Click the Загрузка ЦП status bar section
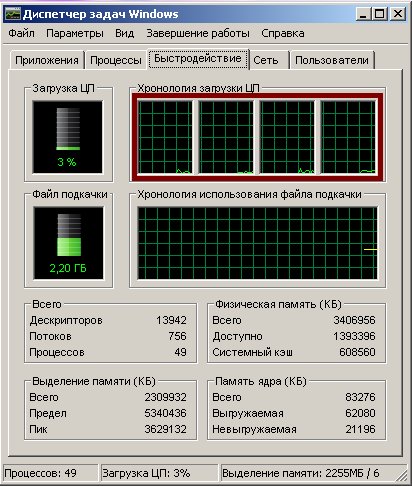The image size is (412, 486). (x=159, y=473)
